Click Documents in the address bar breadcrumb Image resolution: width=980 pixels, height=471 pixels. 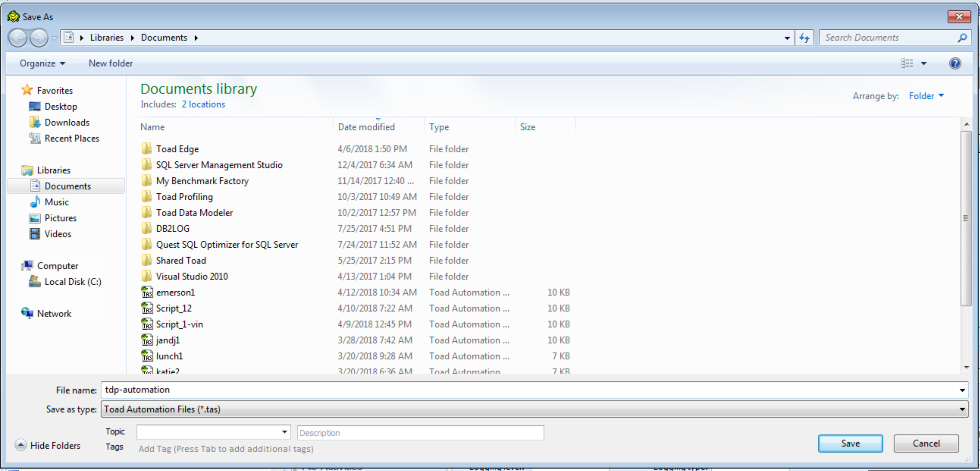164,38
